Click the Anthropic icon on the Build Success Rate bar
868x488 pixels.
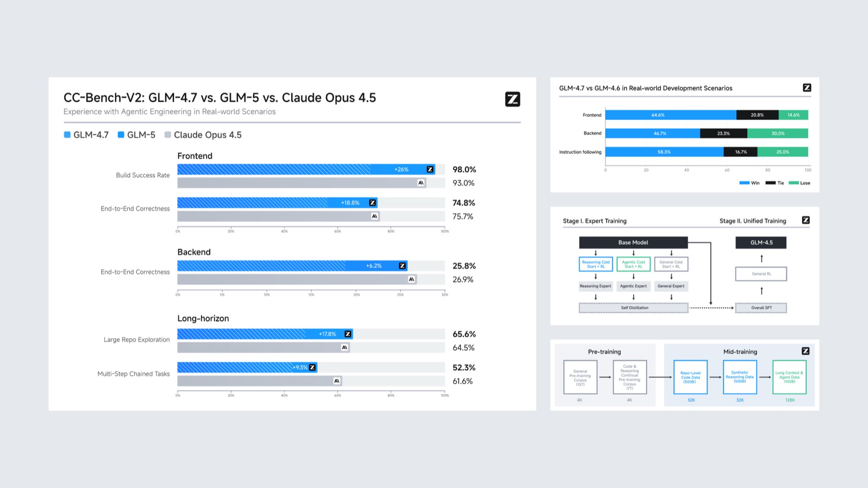421,183
